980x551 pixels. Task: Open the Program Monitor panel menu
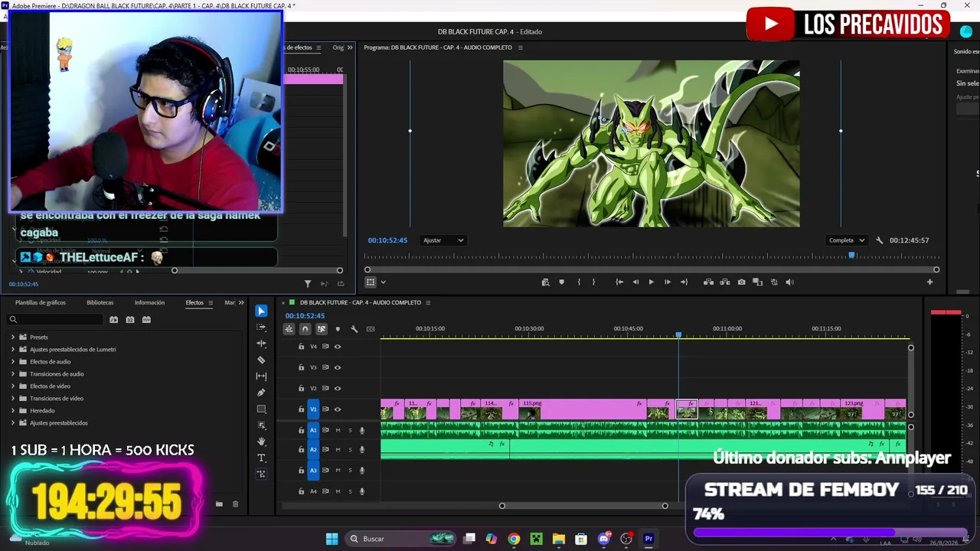[x=521, y=47]
